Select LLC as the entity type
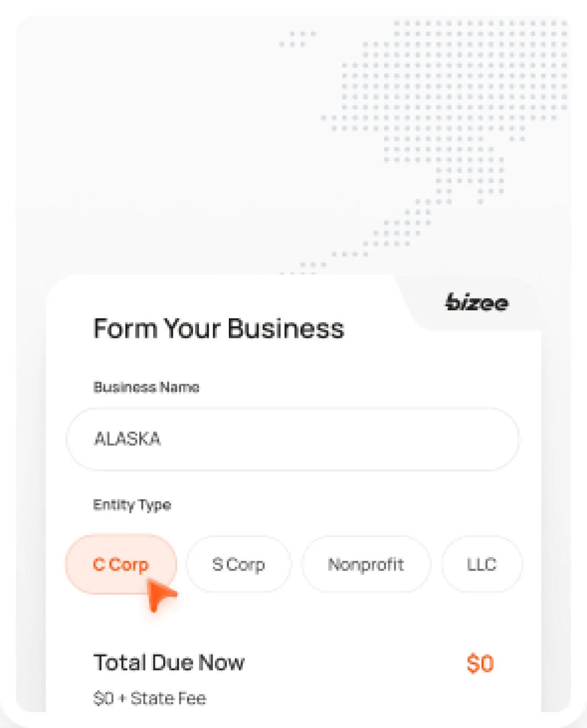This screenshot has height=728, width=587. (x=482, y=564)
